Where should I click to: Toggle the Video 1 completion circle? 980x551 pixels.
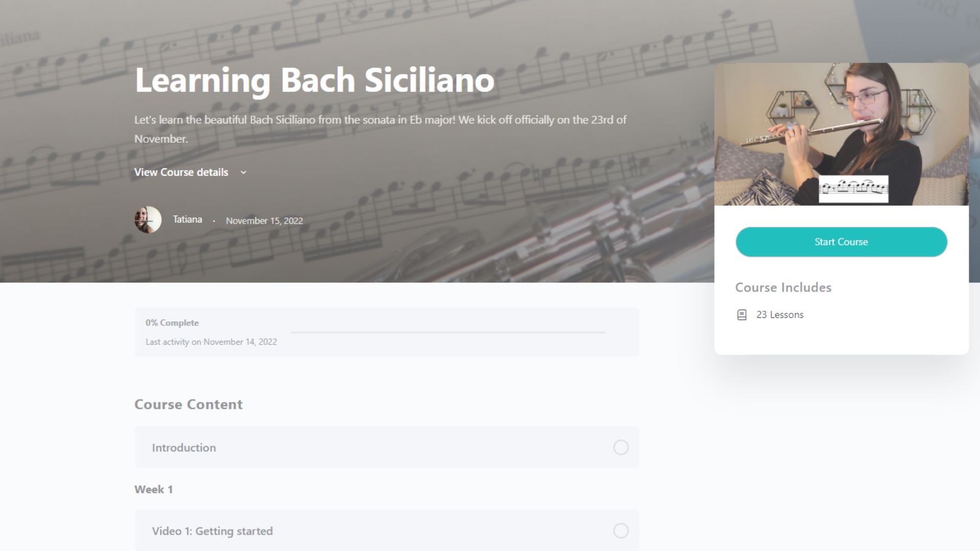coord(621,531)
